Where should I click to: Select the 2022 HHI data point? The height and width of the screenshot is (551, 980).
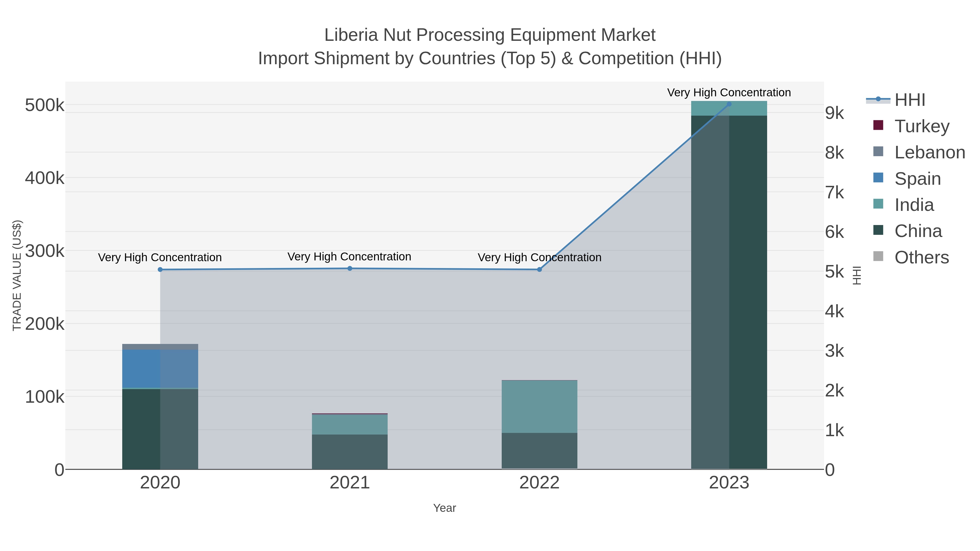click(x=540, y=270)
